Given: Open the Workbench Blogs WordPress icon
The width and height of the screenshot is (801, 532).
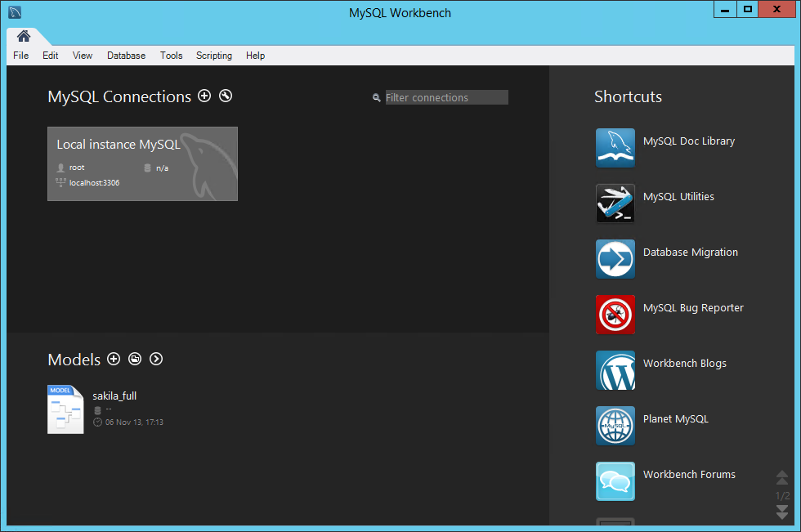Looking at the screenshot, I should pyautogui.click(x=615, y=370).
